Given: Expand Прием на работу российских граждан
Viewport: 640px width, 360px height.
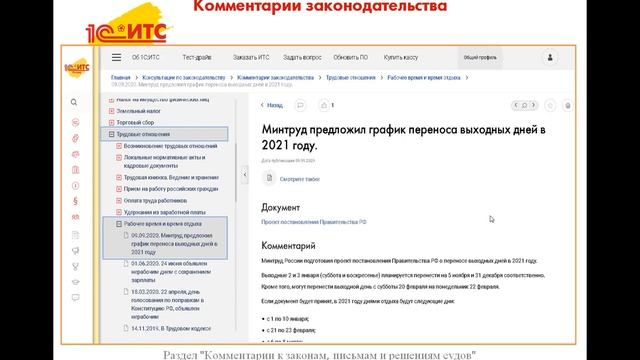Looking at the screenshot, I should (119, 189).
